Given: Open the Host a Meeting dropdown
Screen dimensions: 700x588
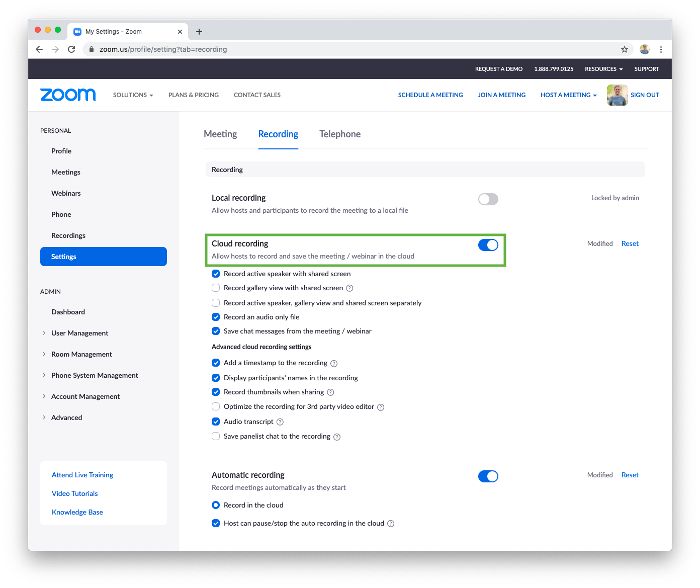Looking at the screenshot, I should coord(568,95).
